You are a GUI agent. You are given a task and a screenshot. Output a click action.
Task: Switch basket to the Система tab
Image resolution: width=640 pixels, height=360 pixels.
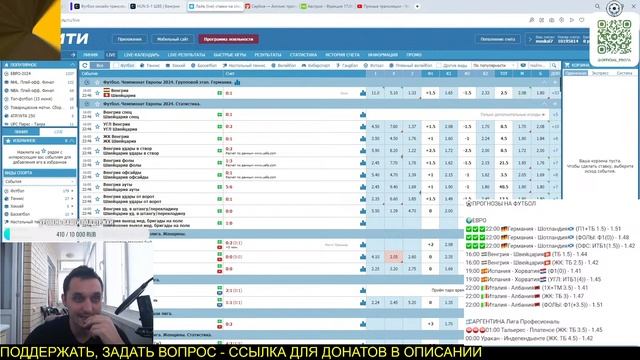pyautogui.click(x=624, y=73)
